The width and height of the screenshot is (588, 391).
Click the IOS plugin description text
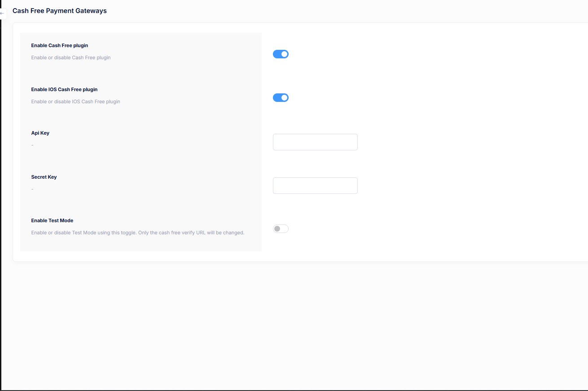pos(75,101)
